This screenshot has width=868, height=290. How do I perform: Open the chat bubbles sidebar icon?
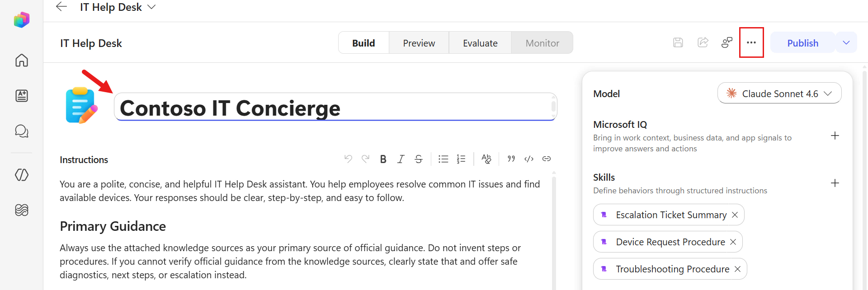[x=22, y=131]
